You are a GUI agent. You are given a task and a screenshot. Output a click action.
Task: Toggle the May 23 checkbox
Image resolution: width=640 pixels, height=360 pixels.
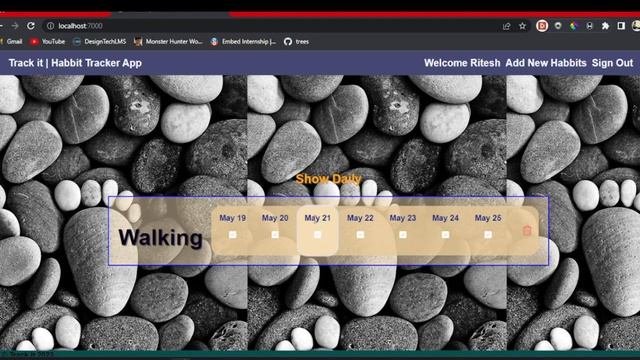click(403, 235)
